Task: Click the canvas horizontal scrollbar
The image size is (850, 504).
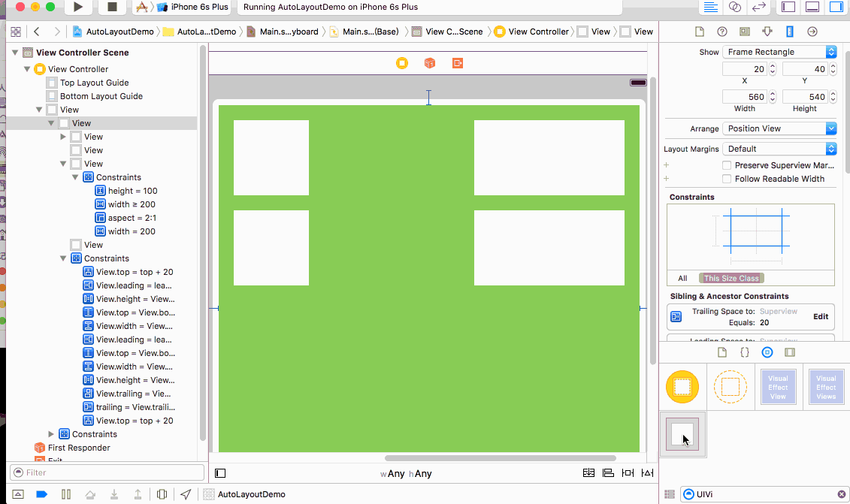Action: click(500, 457)
